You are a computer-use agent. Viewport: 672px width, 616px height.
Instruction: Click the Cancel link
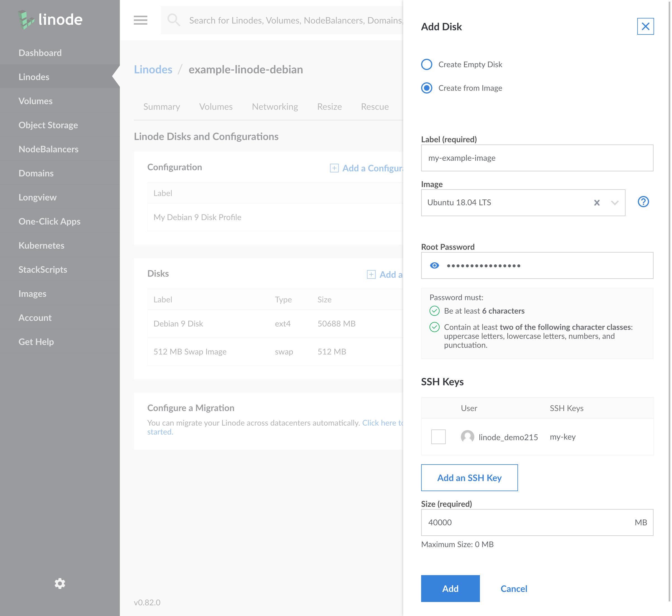coord(513,589)
